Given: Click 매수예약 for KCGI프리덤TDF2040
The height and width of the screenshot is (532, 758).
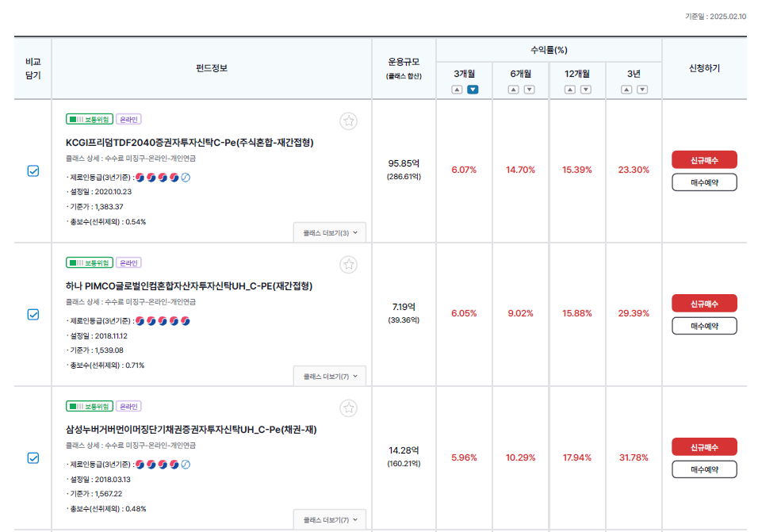Looking at the screenshot, I should pos(704,182).
